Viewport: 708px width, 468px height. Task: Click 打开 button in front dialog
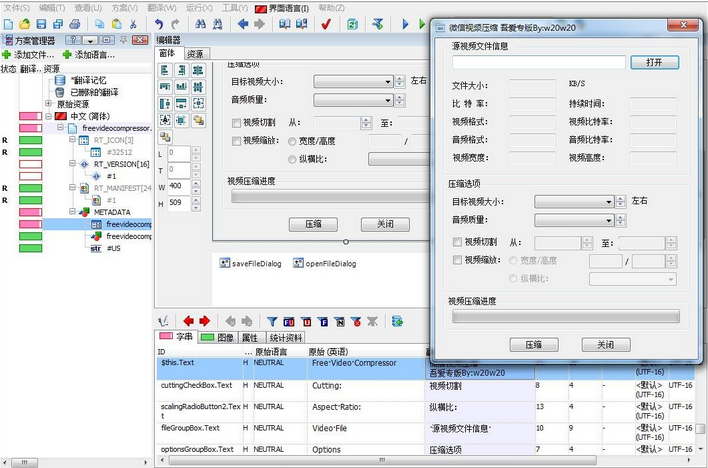point(654,62)
